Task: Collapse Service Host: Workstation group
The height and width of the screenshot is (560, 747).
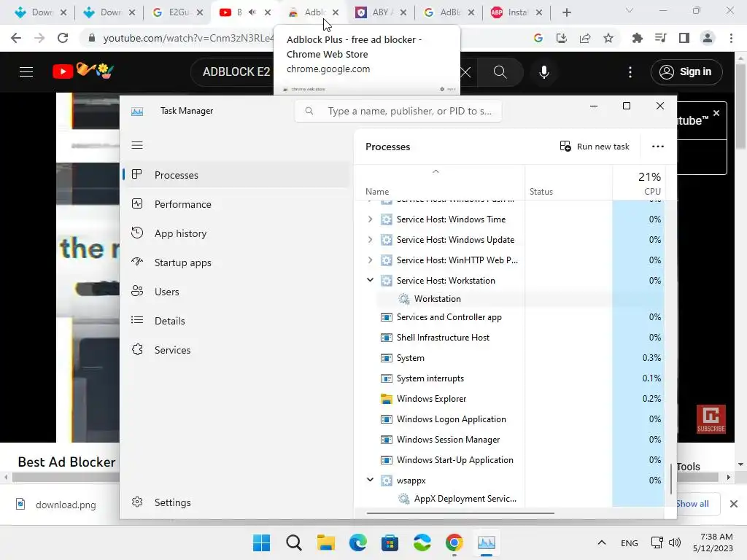Action: pyautogui.click(x=370, y=280)
